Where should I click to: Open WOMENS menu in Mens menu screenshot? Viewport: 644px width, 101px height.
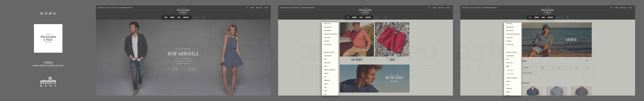click(x=354, y=17)
